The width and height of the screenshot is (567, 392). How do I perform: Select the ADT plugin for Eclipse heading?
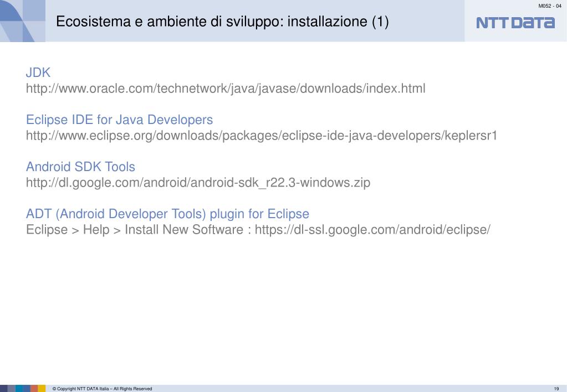coord(167,214)
